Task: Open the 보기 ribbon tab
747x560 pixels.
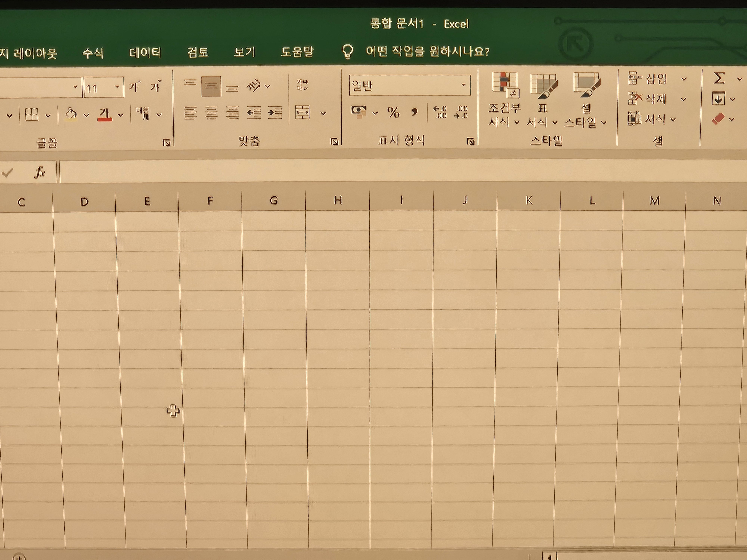Action: point(244,52)
